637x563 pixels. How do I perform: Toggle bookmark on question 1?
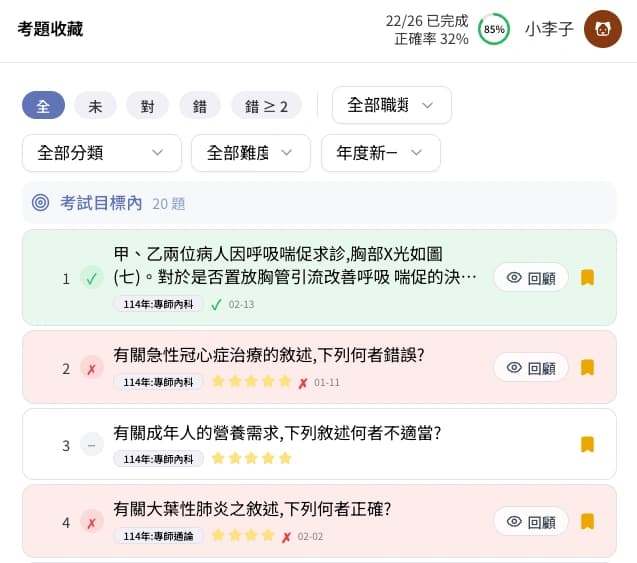(587, 277)
